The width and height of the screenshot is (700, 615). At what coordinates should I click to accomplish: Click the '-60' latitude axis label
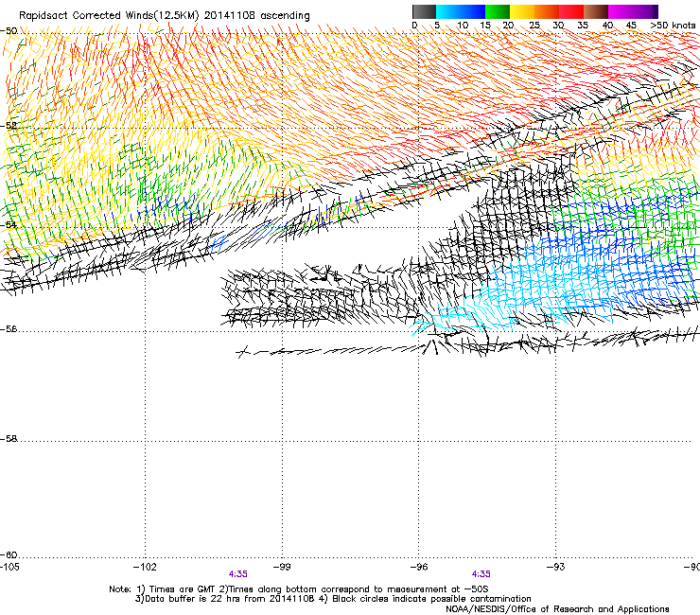9,554
